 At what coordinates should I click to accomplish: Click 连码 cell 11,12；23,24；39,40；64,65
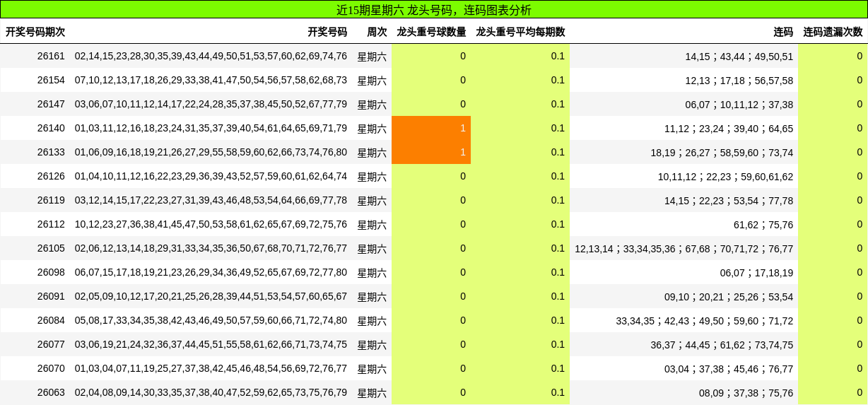(729, 129)
